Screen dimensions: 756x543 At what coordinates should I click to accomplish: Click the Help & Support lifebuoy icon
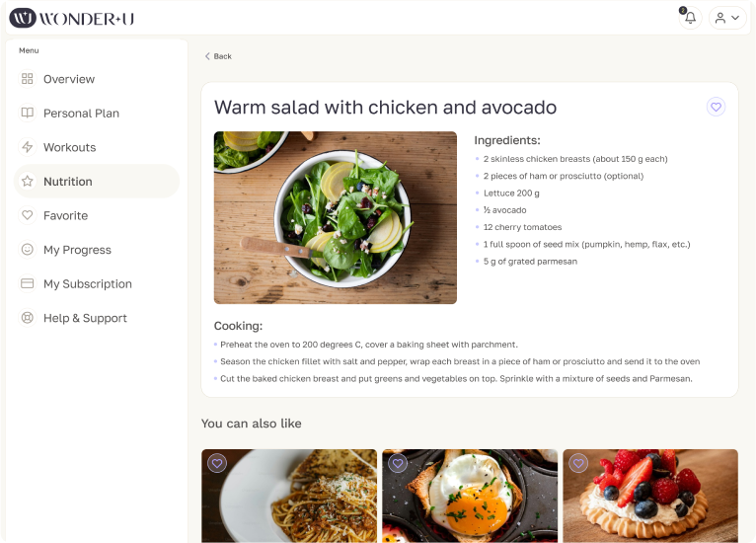tap(28, 318)
